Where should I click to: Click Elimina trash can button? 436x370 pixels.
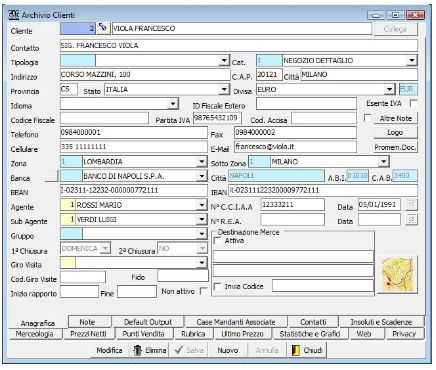[x=149, y=350]
